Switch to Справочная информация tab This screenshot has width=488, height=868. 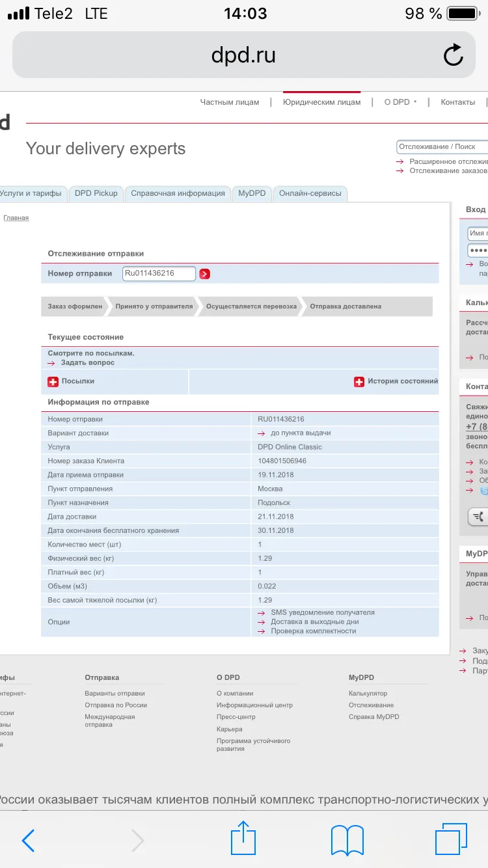pyautogui.click(x=178, y=193)
